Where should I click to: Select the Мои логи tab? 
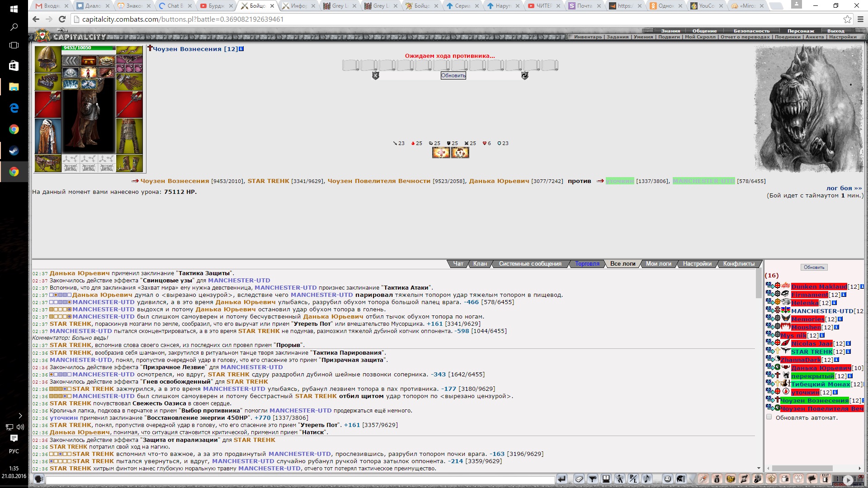click(658, 264)
